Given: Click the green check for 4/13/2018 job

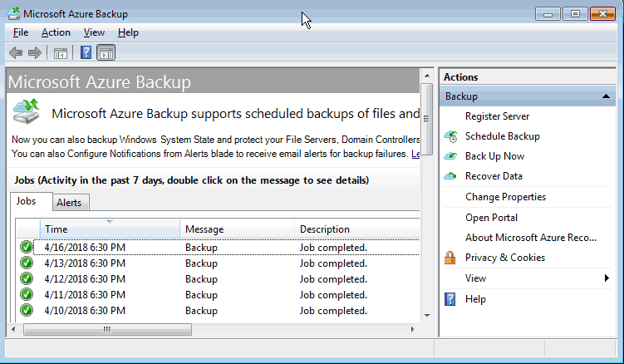Looking at the screenshot, I should click(27, 263).
